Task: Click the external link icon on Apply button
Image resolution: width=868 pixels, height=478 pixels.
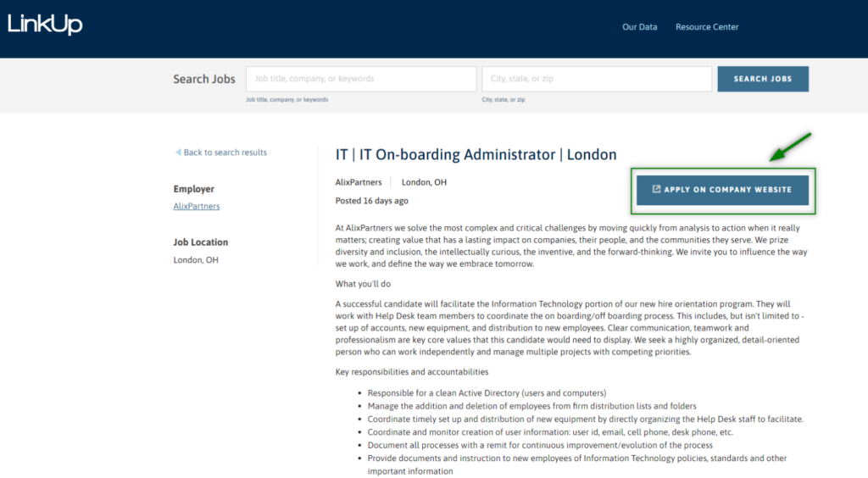Action: (656, 189)
